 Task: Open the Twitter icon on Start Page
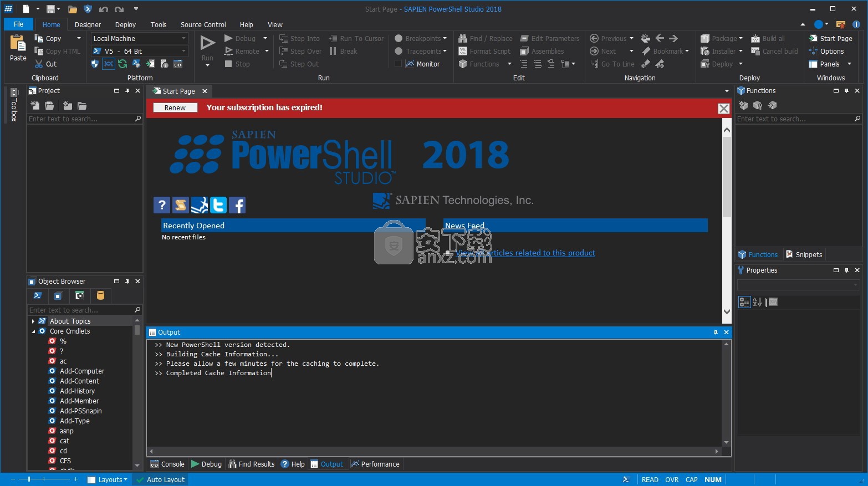[218, 205]
